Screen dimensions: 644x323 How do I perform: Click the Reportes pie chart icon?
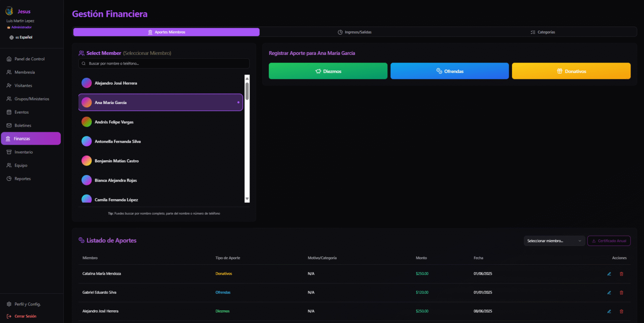tap(9, 179)
